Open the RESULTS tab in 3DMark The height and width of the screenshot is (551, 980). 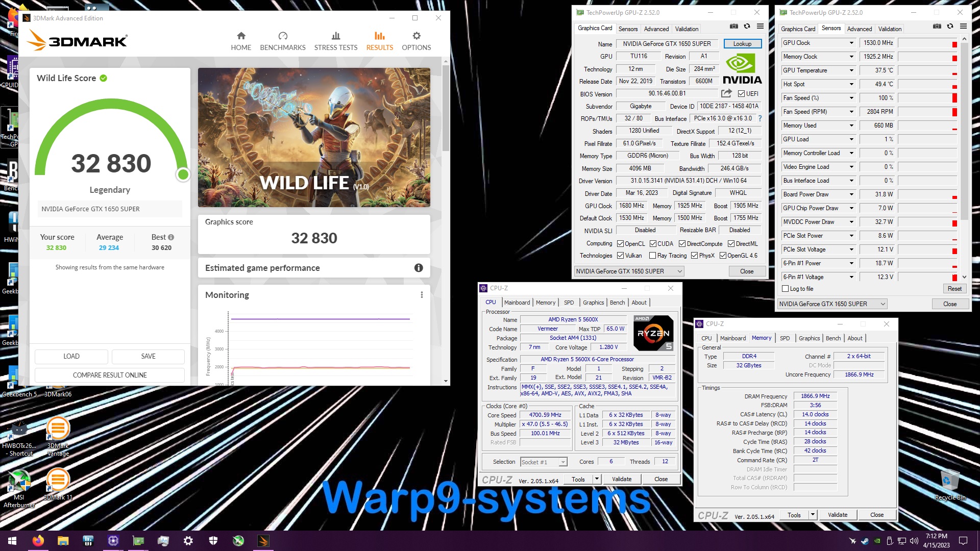[x=379, y=41]
